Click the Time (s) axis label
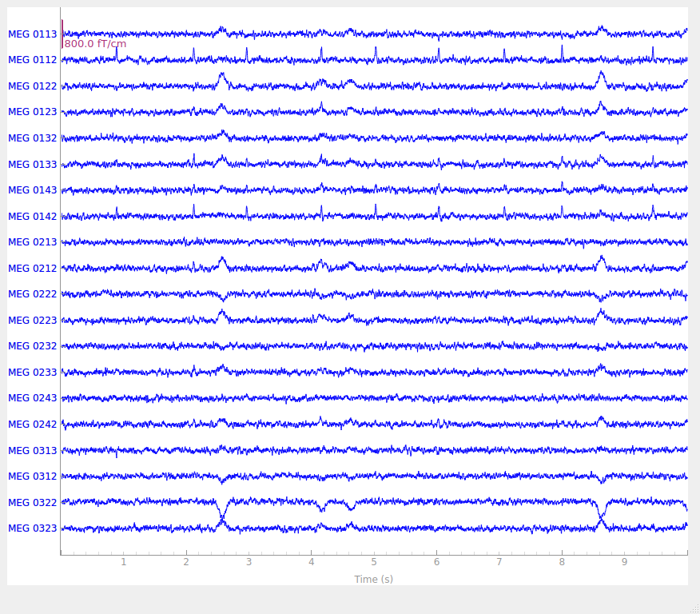Screen dimensions: 700x614 click(x=374, y=579)
